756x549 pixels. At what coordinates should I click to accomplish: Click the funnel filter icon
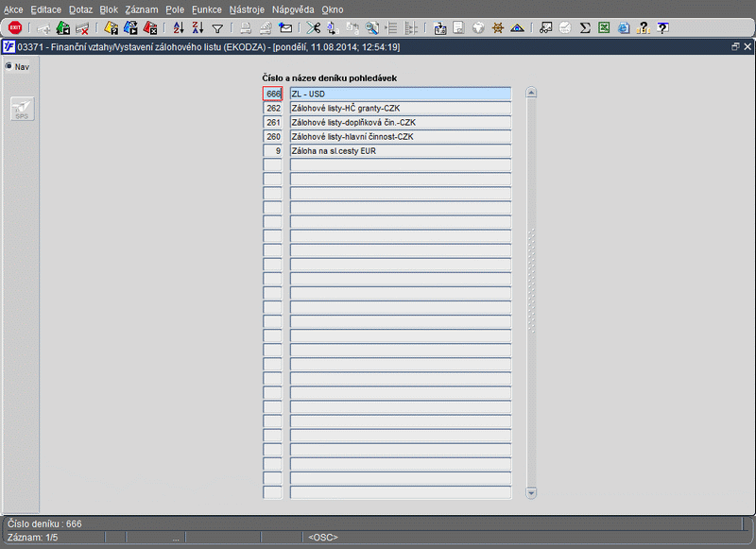click(x=217, y=29)
